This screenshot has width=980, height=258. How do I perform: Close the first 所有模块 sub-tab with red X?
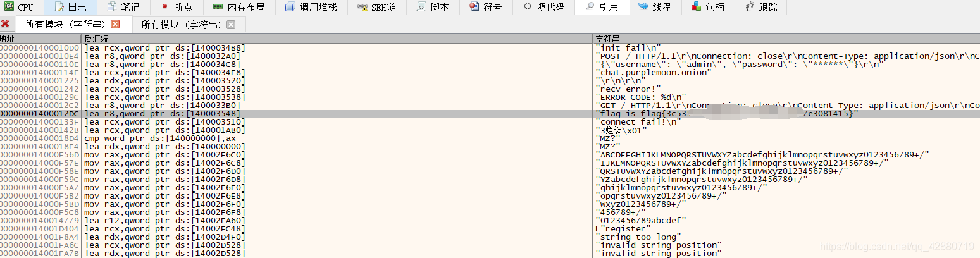115,25
